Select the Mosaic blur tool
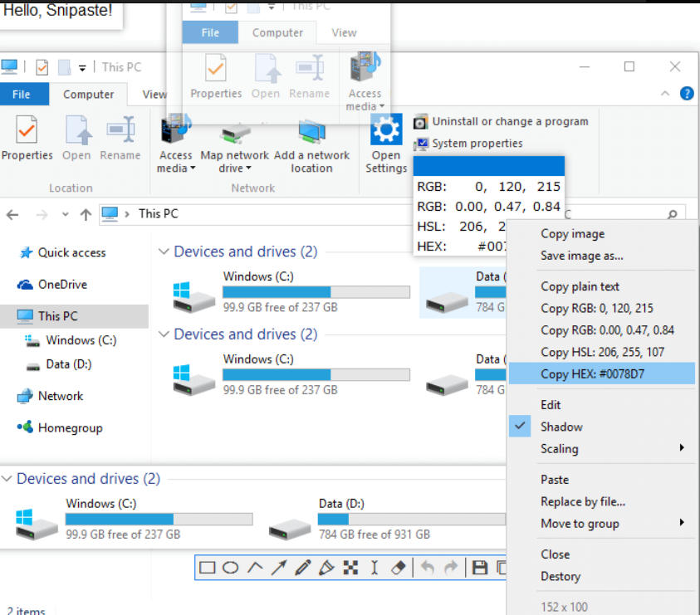The width and height of the screenshot is (700, 615). point(350,568)
